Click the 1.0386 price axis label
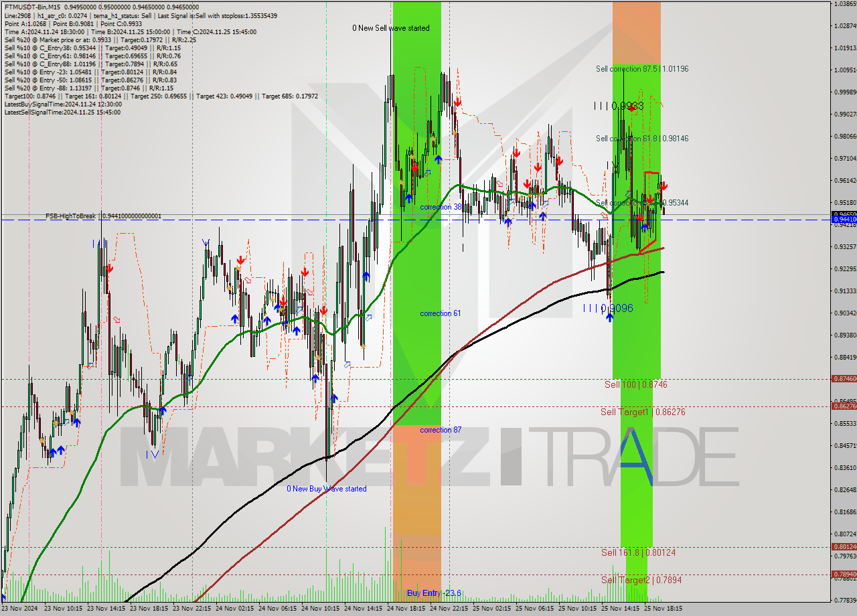The height and width of the screenshot is (616, 857). click(x=846, y=4)
